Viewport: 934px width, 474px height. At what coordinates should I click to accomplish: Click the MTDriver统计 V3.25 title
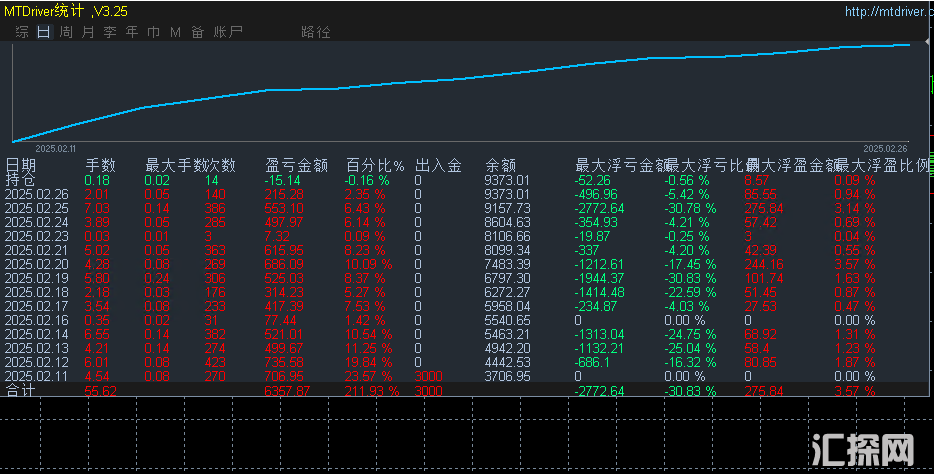(66, 11)
